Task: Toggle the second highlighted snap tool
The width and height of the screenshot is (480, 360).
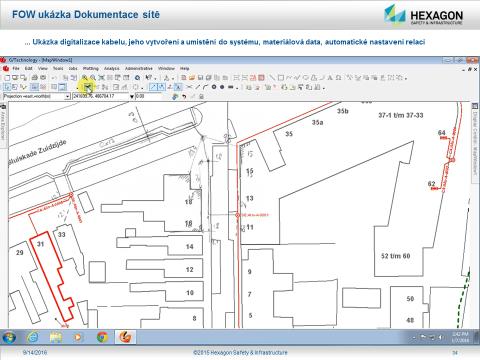Action: 161,87
